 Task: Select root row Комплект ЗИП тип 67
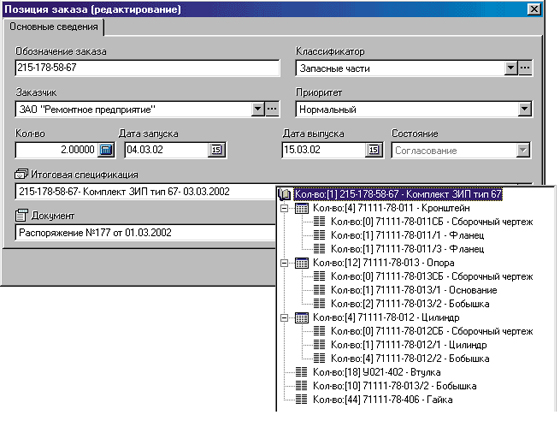point(398,194)
